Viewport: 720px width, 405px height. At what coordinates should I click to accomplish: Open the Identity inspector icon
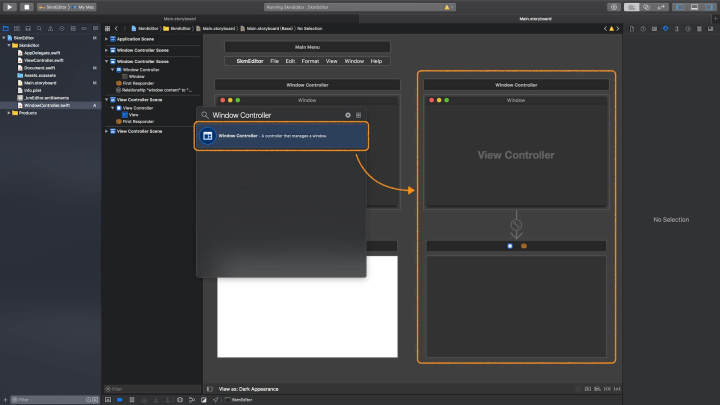[x=654, y=28]
